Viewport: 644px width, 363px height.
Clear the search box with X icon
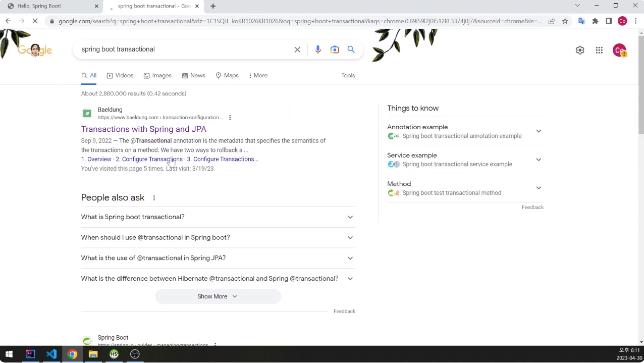point(297,49)
